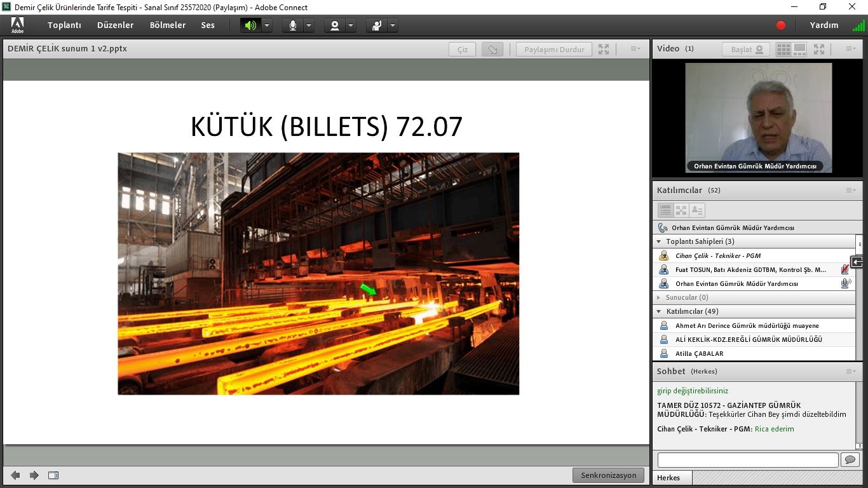Viewport: 868px width, 488px height.
Task: Select the pointer tool in share pod
Action: click(492, 50)
